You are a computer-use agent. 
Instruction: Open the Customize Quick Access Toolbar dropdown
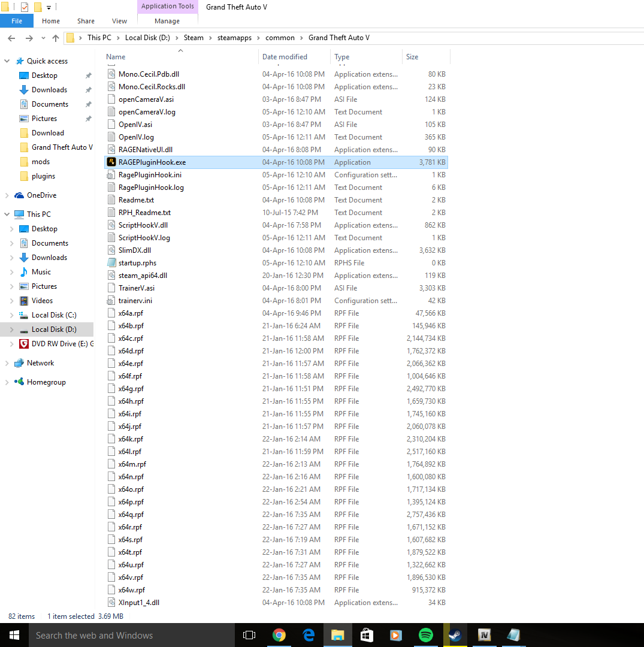pyautogui.click(x=49, y=7)
